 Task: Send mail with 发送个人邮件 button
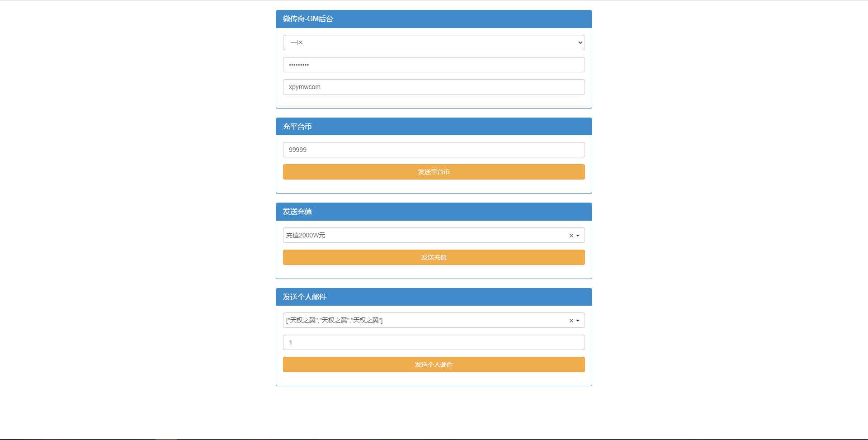pyautogui.click(x=434, y=364)
